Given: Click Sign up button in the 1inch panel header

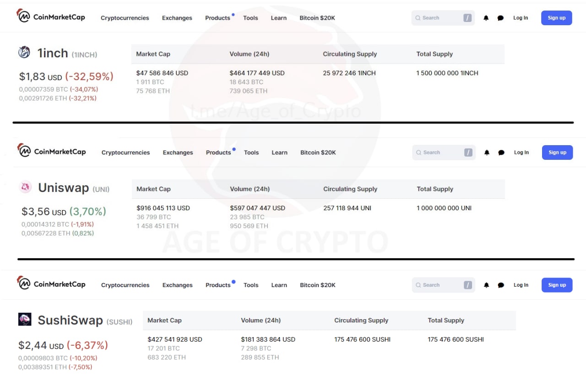Looking at the screenshot, I should tap(557, 18).
